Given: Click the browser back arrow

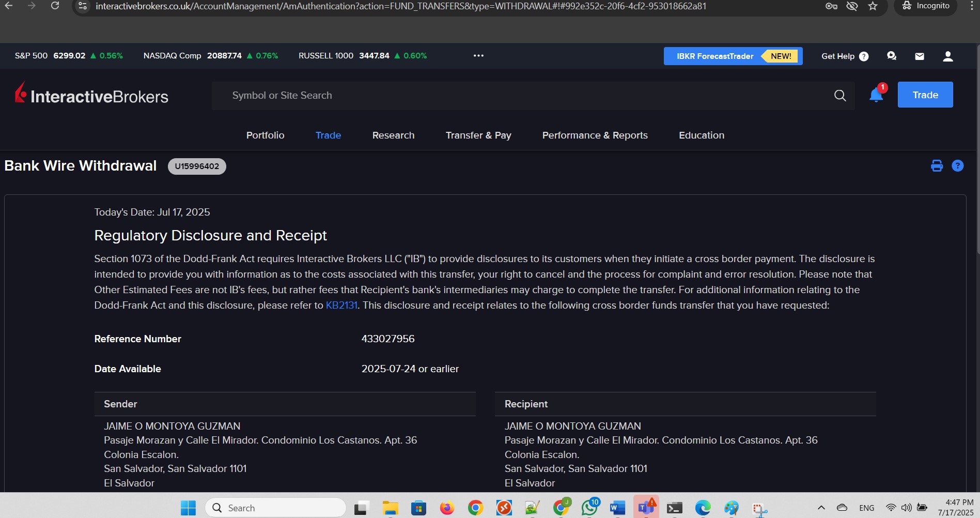Looking at the screenshot, I should 9,6.
